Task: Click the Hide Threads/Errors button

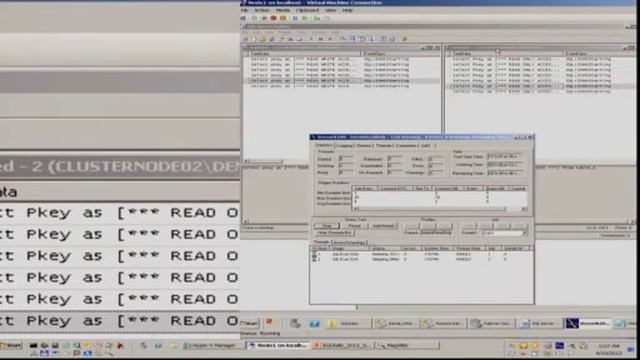Action: [334, 233]
